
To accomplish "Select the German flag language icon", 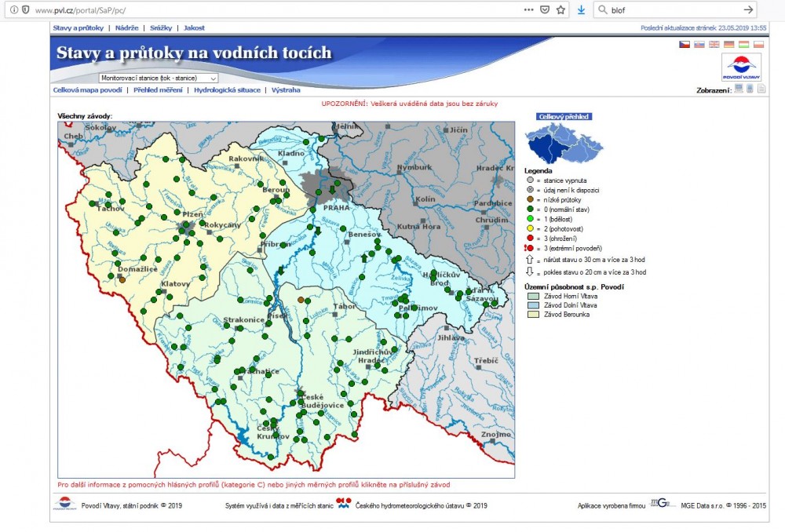I will click(x=729, y=44).
